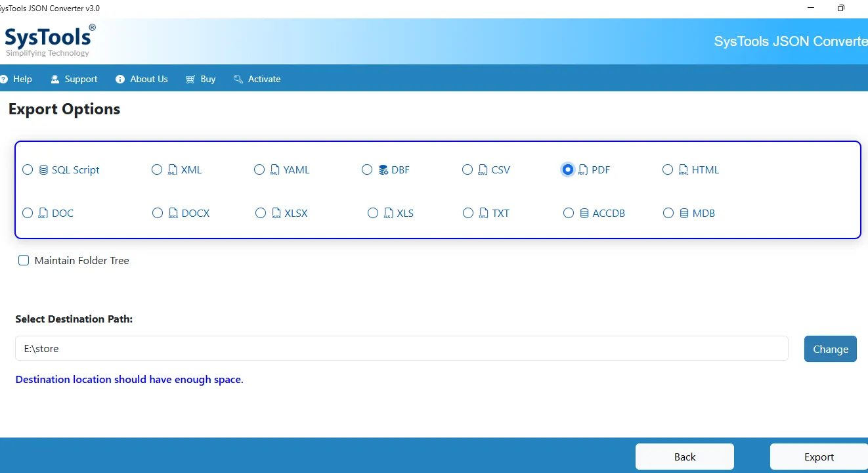Click the ACCDB database icon
This screenshot has width=868, height=473.
tap(584, 214)
